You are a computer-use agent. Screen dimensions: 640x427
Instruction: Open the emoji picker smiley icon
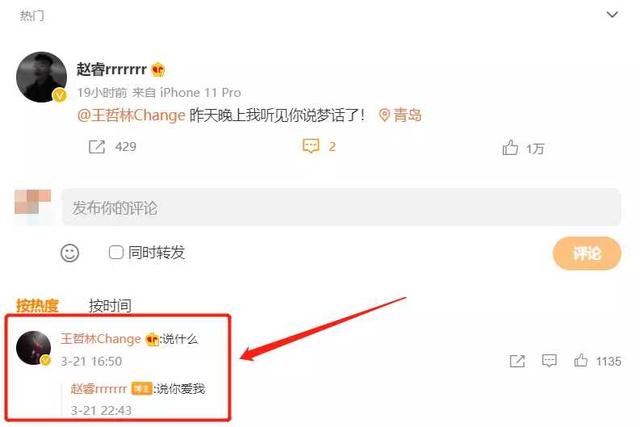coord(70,253)
